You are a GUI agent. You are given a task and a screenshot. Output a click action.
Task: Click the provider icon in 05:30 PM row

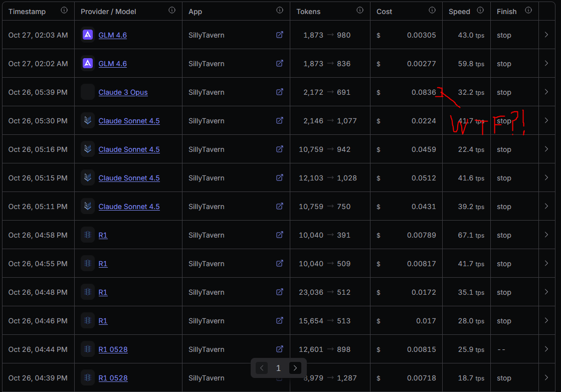coord(88,120)
